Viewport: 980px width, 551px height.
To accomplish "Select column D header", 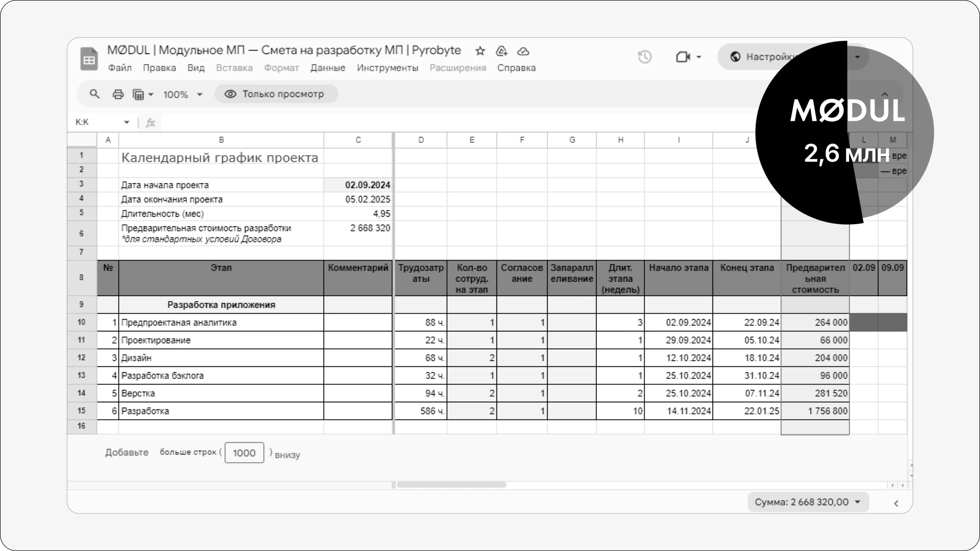I will click(x=421, y=140).
